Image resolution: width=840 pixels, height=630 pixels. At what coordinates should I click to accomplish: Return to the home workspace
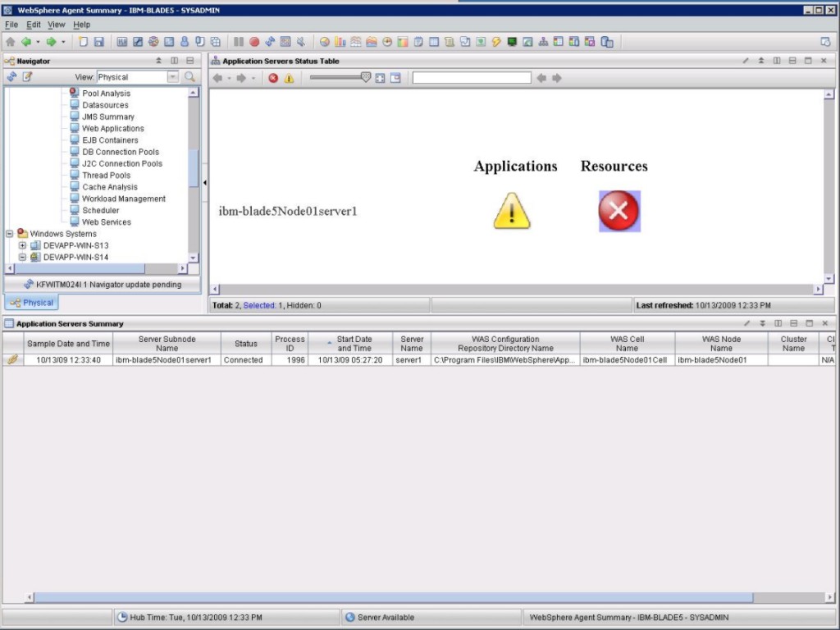(11, 41)
